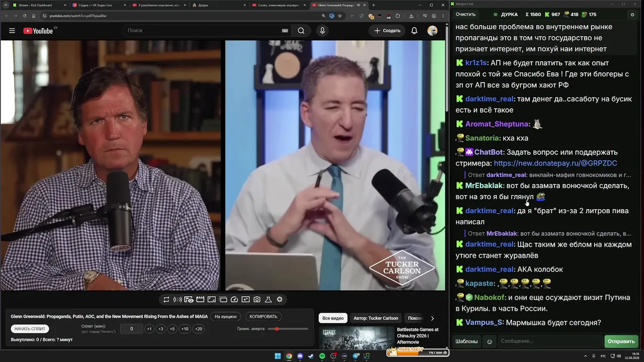Select the 'Автор: Tucker Carlson' filter chip
The height and width of the screenshot is (362, 644).
click(x=376, y=318)
